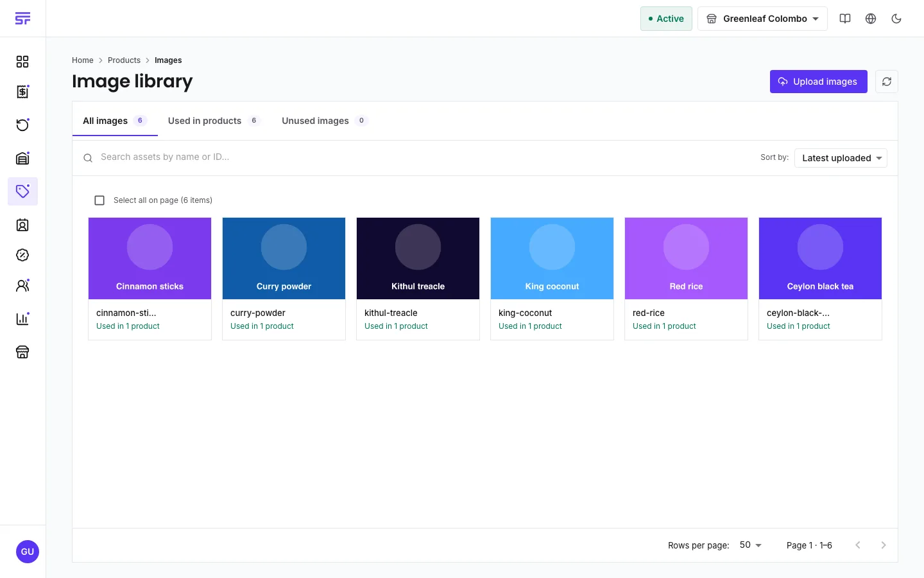Open the analytics bar chart icon in the sidebar

(22, 319)
